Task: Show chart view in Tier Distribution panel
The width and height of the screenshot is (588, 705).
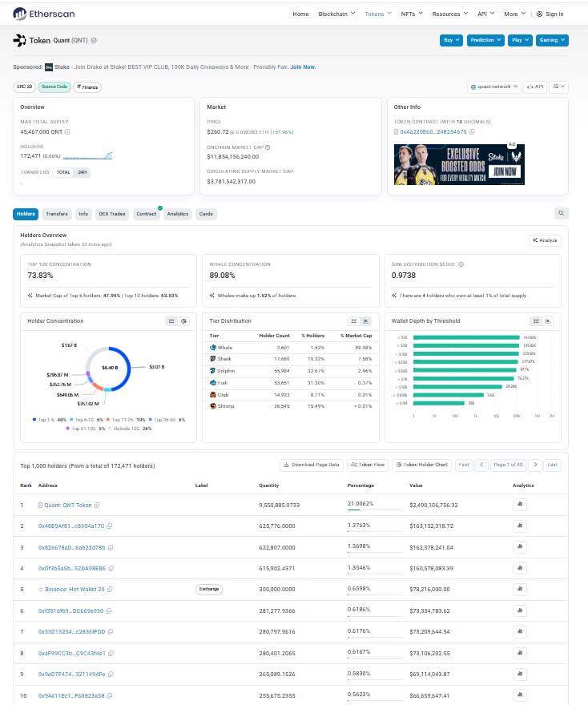Action: coord(366,321)
